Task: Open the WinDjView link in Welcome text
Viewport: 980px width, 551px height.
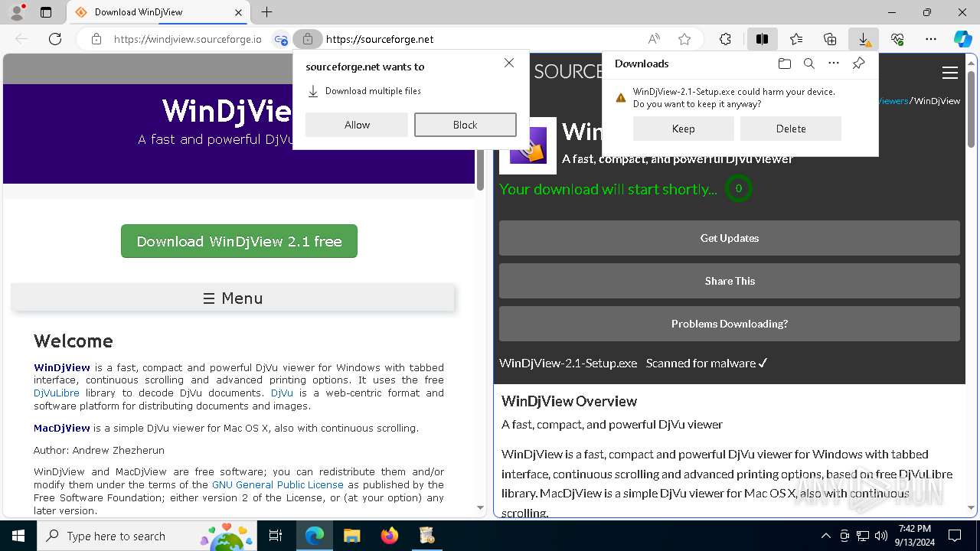Action: tap(62, 367)
